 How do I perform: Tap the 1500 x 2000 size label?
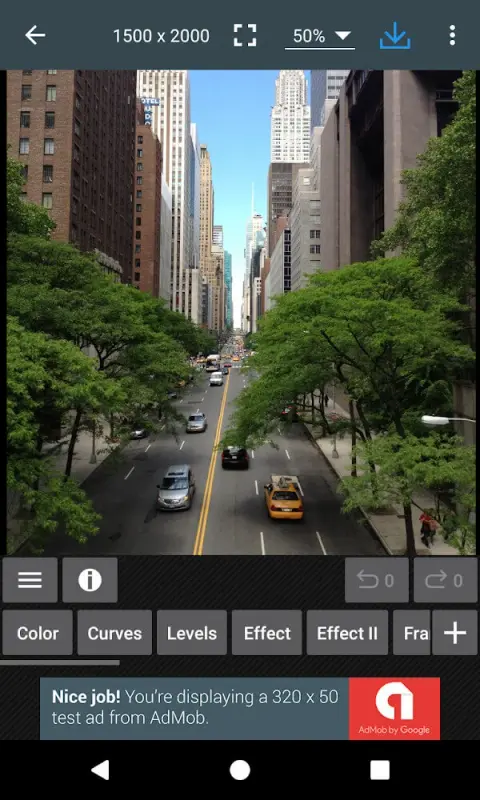161,36
